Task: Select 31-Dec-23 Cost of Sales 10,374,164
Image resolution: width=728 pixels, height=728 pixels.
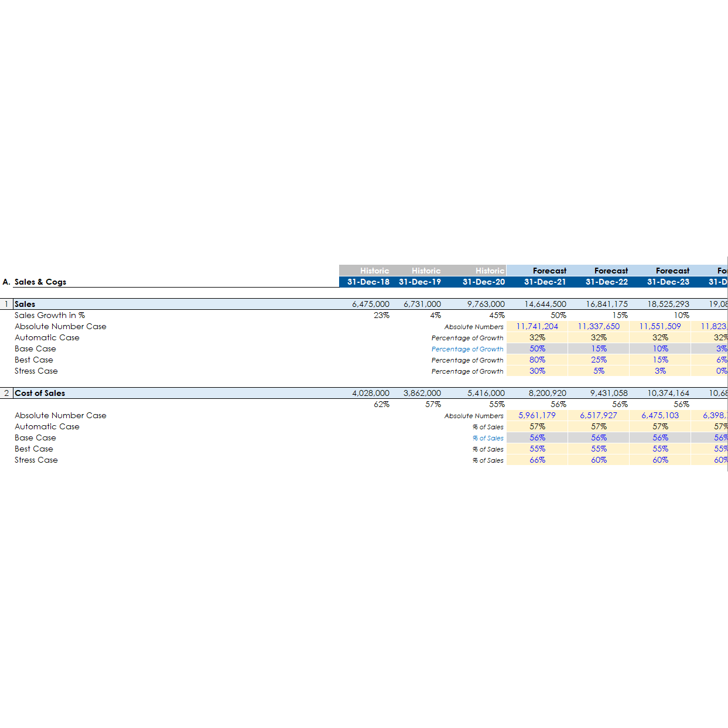Action: [x=668, y=393]
